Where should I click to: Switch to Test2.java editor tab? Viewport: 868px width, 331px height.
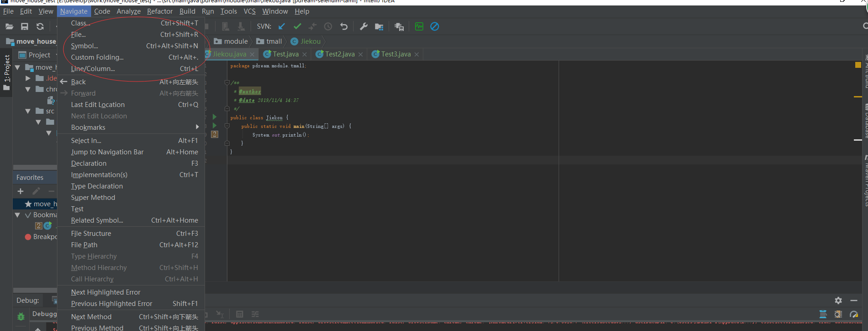pos(340,54)
